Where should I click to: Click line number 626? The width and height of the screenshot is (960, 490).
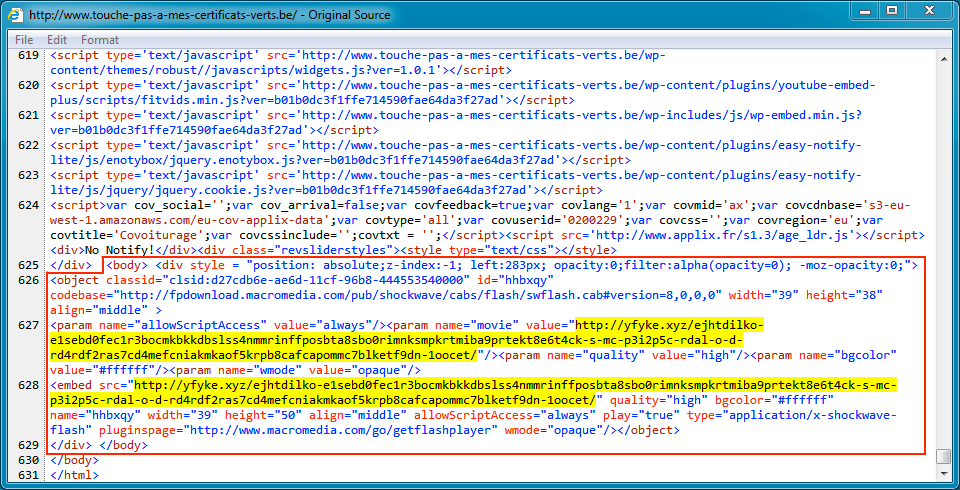tap(29, 280)
